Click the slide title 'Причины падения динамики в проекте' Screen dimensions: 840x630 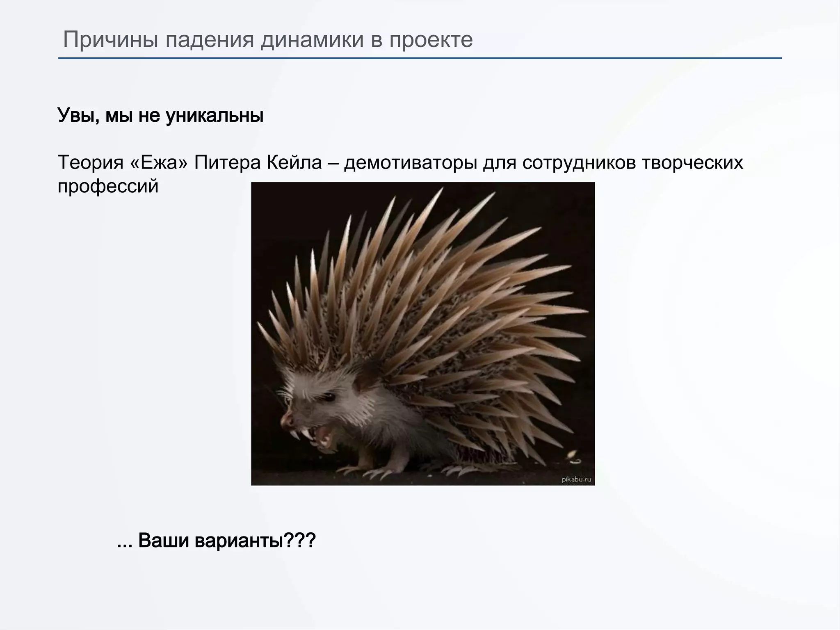[x=267, y=40]
